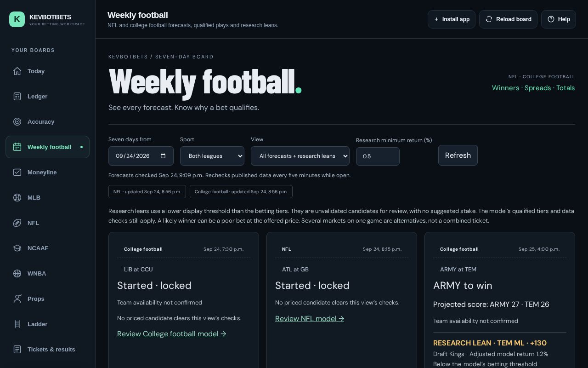Select the Weekly football sidebar item

pos(47,147)
